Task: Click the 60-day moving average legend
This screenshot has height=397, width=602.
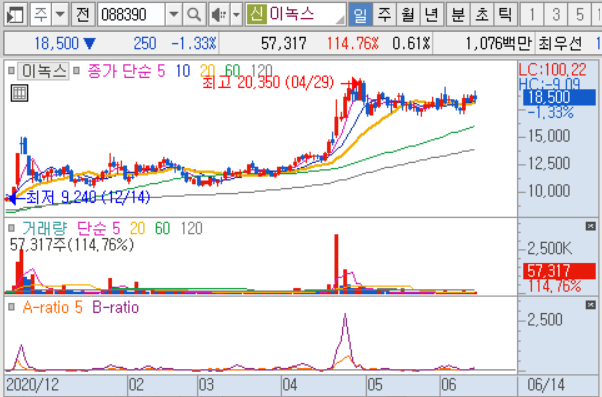Action: (x=232, y=71)
